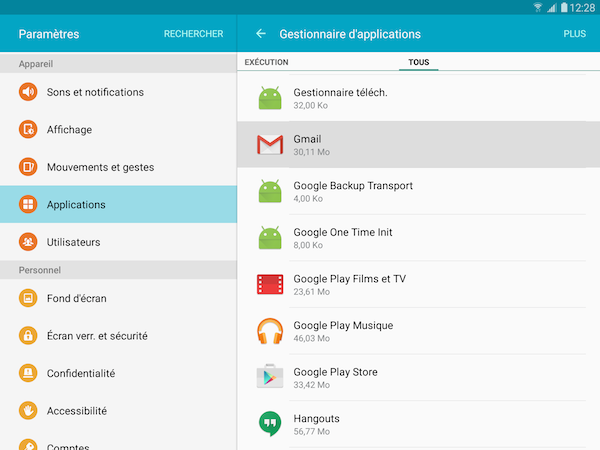Tap the Applications grid icon

click(x=28, y=204)
